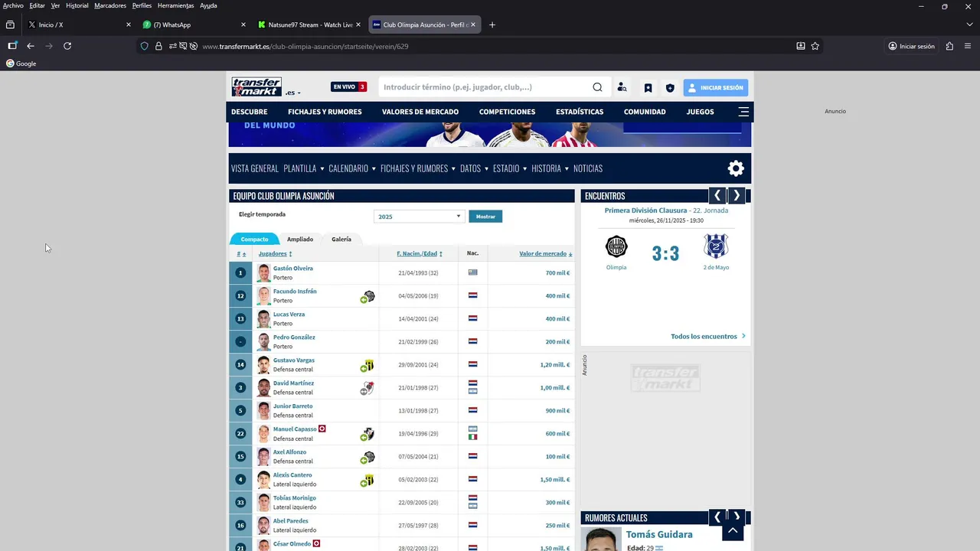The height and width of the screenshot is (551, 980).
Task: Bookmark this page with the star icon
Action: coord(815,46)
